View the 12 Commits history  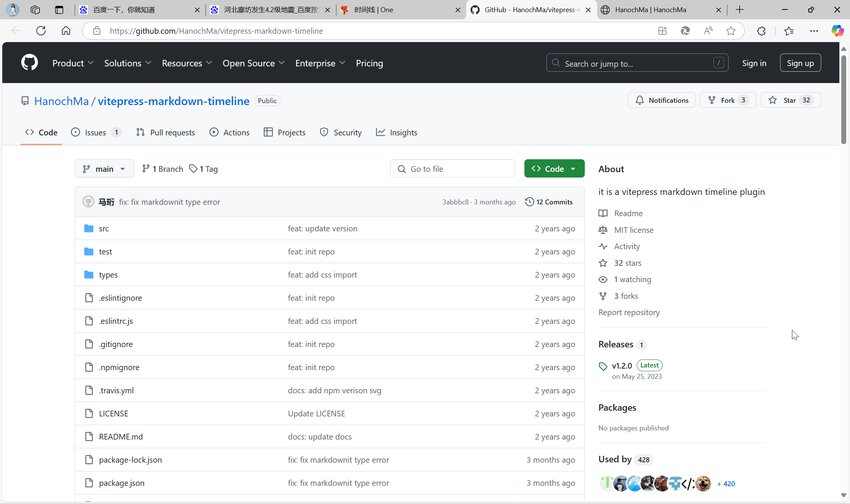(549, 202)
